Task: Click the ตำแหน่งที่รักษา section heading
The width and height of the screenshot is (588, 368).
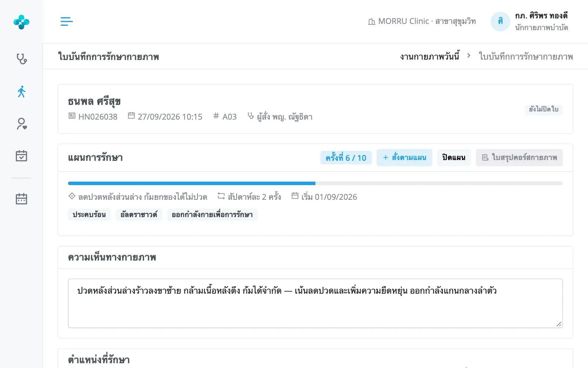Action: click(x=99, y=360)
